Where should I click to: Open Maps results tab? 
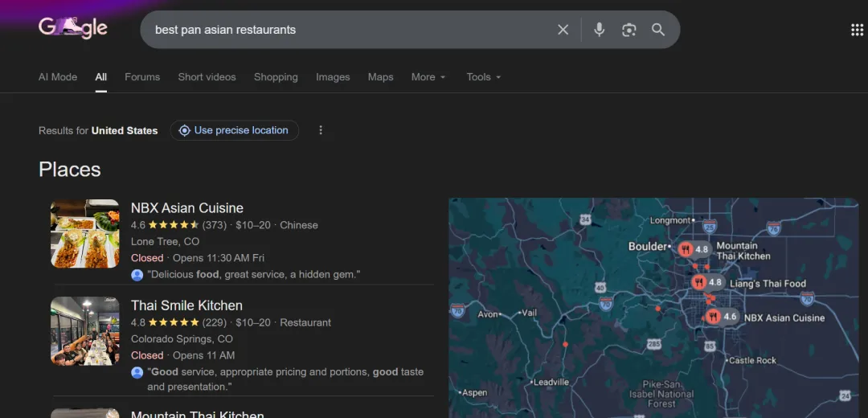pos(380,77)
